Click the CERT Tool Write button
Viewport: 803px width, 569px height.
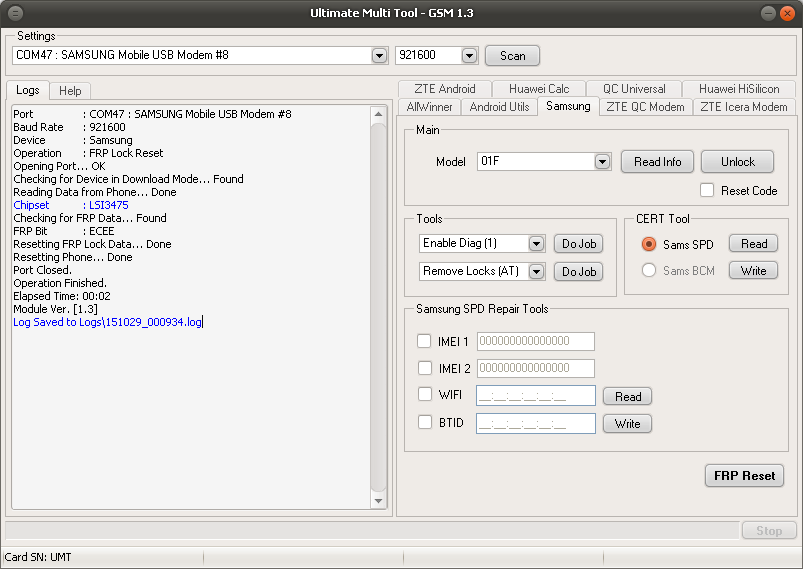tap(753, 270)
